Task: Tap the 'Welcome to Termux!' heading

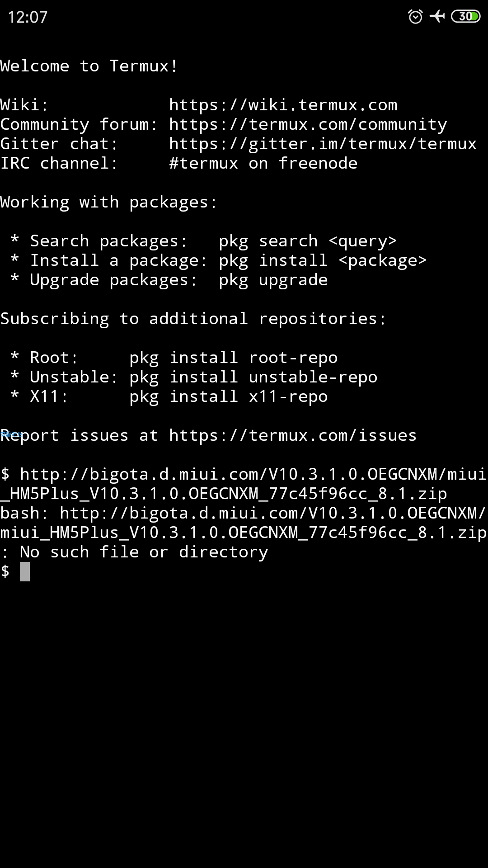Action: click(89, 66)
